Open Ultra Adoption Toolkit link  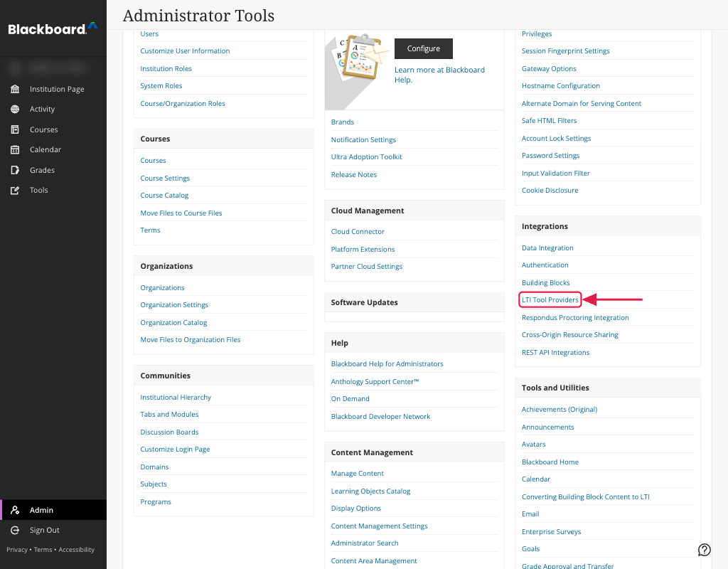coord(366,157)
